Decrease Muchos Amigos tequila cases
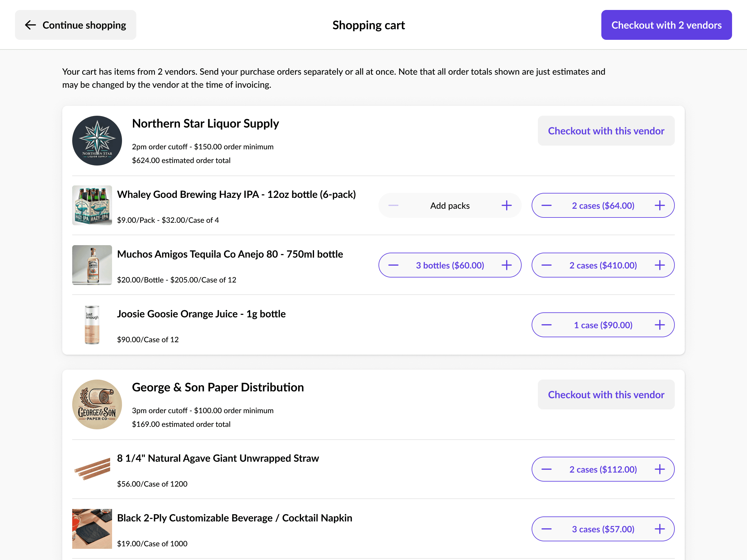Screen dimensions: 747x560 click(547, 265)
